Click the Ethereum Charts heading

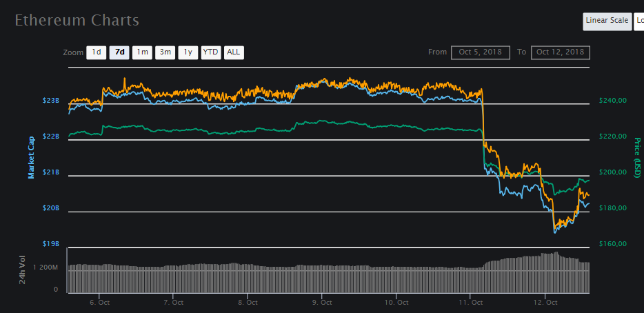(77, 20)
